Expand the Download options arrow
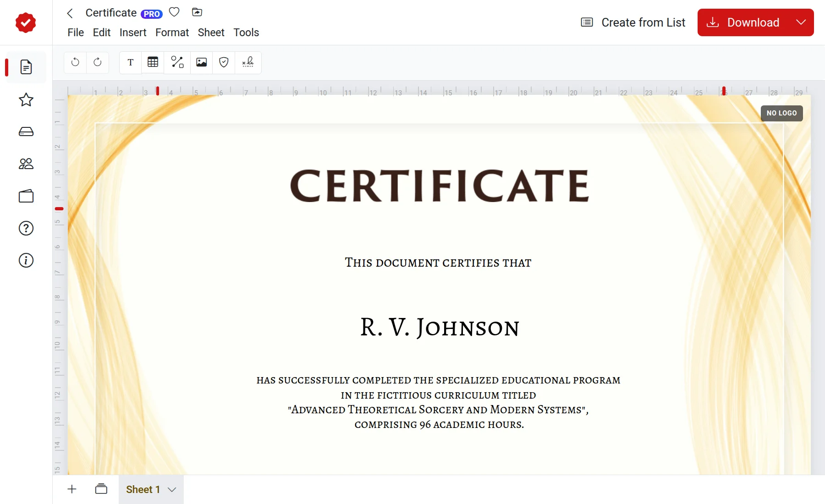The width and height of the screenshot is (825, 504). pos(801,22)
